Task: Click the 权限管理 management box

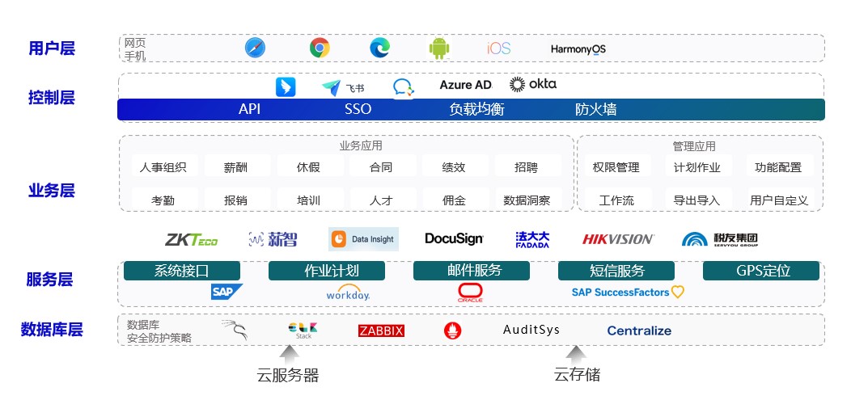Action: tap(616, 167)
